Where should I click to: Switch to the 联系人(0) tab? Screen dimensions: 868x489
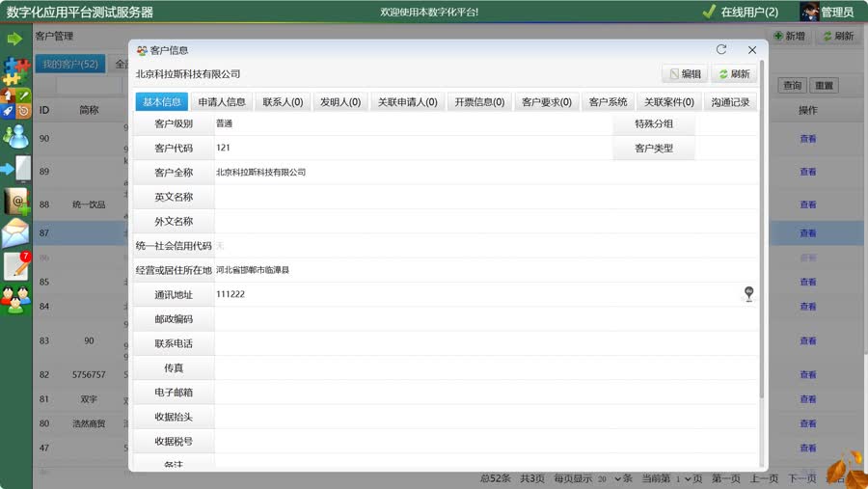pos(283,102)
